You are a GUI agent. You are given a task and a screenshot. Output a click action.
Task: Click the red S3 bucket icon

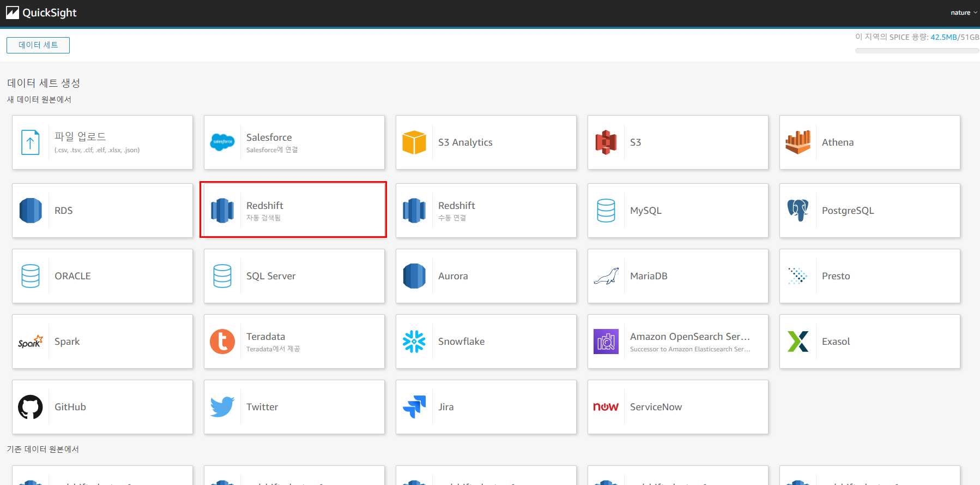click(606, 142)
